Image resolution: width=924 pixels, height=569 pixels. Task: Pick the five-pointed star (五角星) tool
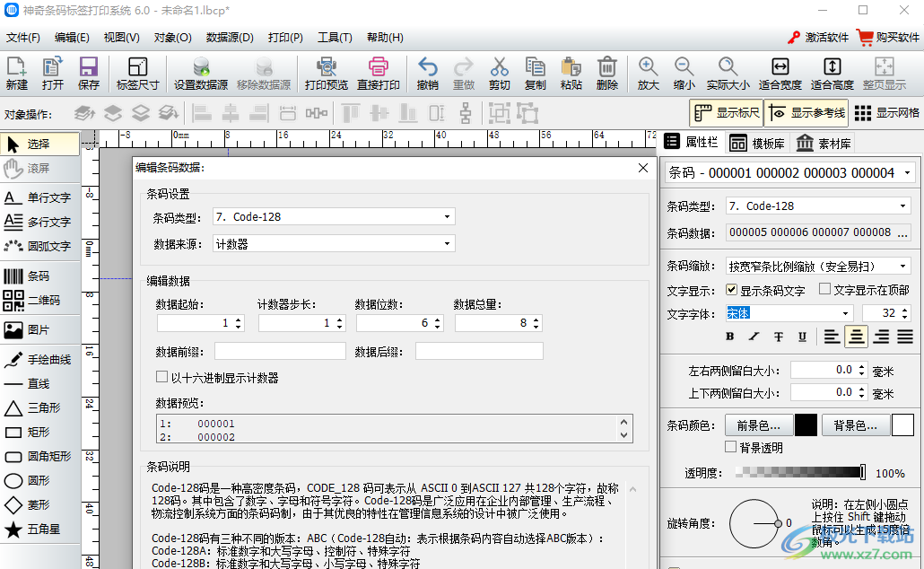[40, 529]
